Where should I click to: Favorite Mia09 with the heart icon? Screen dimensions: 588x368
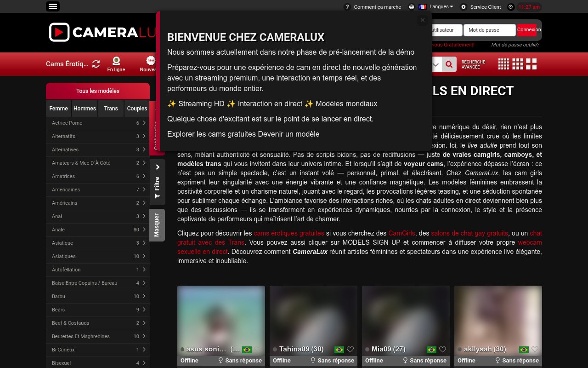click(442, 350)
